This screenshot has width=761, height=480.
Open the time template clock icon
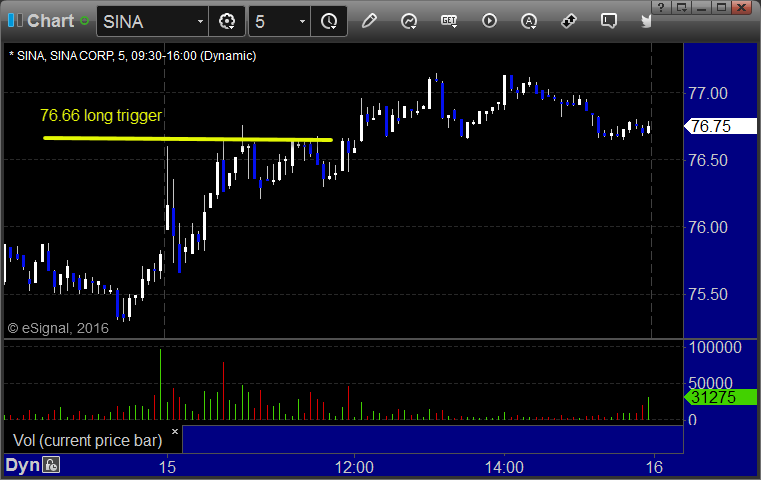(329, 21)
